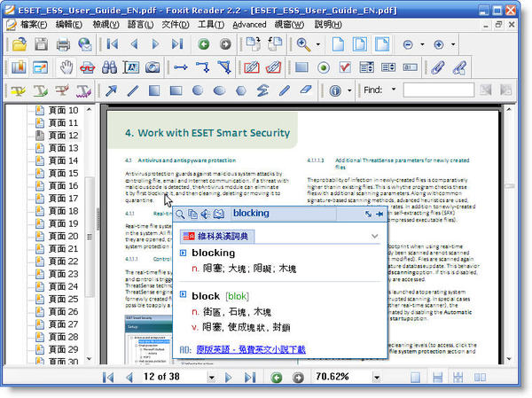Image resolution: width=532 pixels, height=398 pixels.
Task: Open the info icon dropdown arrow
Action: [x=349, y=90]
